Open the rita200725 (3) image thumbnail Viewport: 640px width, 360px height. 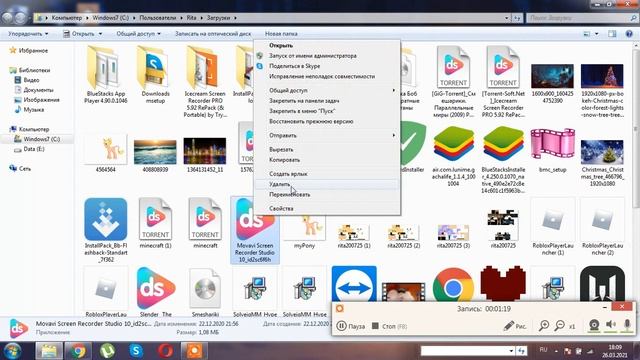click(453, 232)
